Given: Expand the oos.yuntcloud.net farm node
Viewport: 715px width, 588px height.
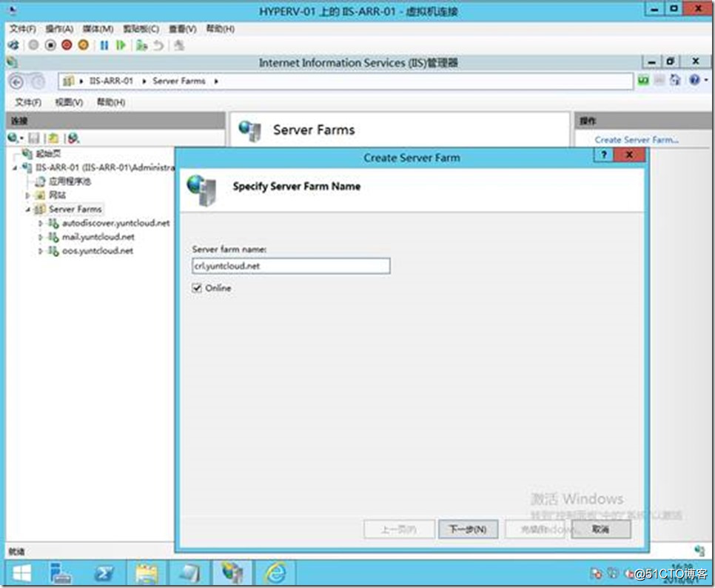Looking at the screenshot, I should tap(40, 251).
